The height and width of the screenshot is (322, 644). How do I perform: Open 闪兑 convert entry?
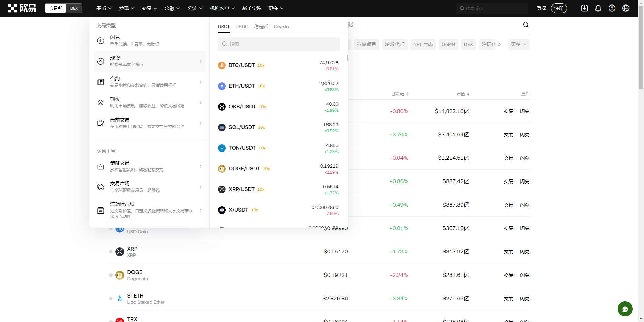pos(150,41)
